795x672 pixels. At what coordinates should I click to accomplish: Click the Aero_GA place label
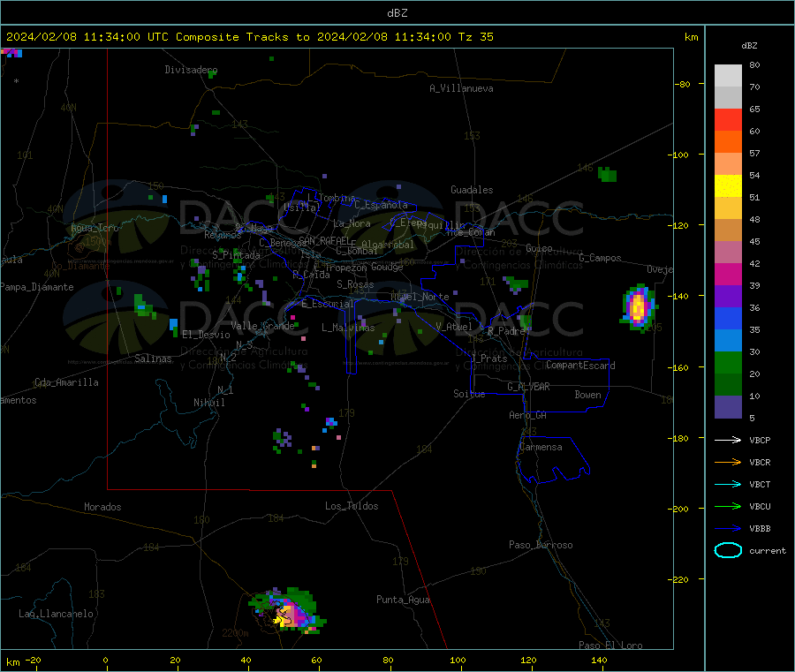click(527, 415)
